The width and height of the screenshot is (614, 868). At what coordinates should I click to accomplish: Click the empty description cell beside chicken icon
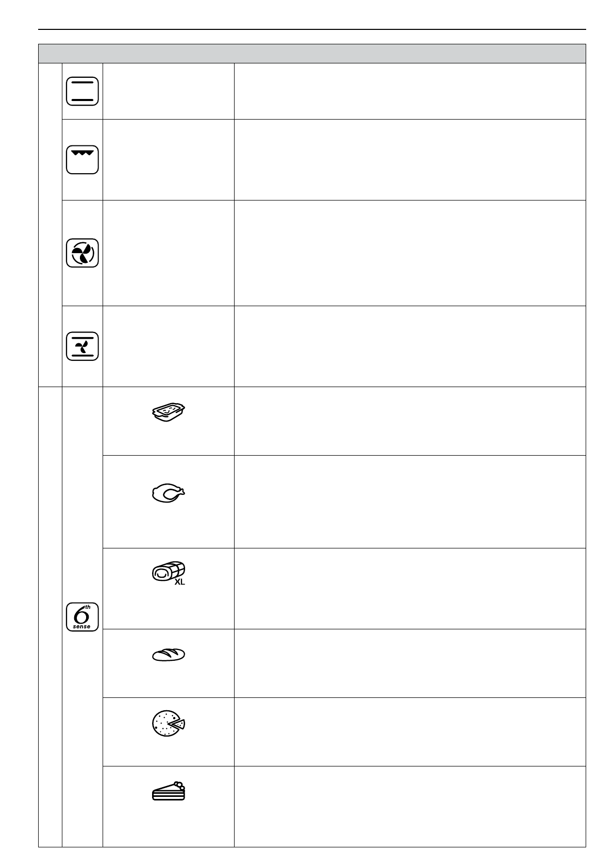point(410,501)
